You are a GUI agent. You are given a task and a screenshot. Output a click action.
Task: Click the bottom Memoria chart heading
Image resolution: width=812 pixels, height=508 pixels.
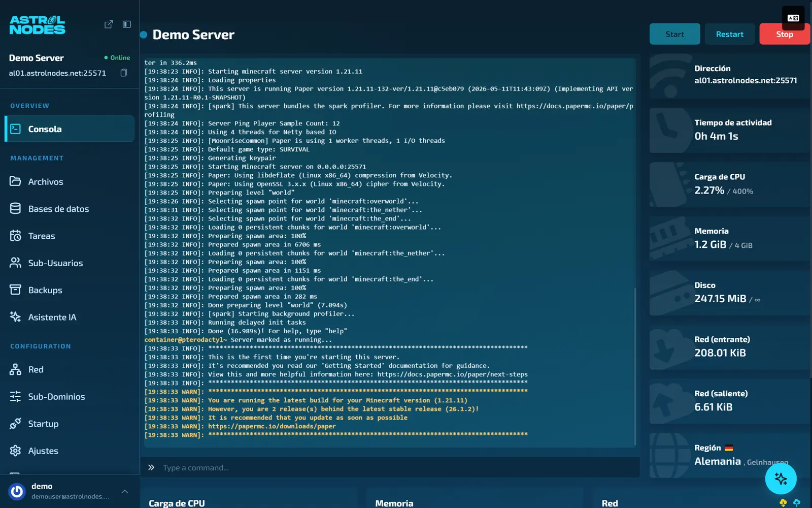(394, 503)
